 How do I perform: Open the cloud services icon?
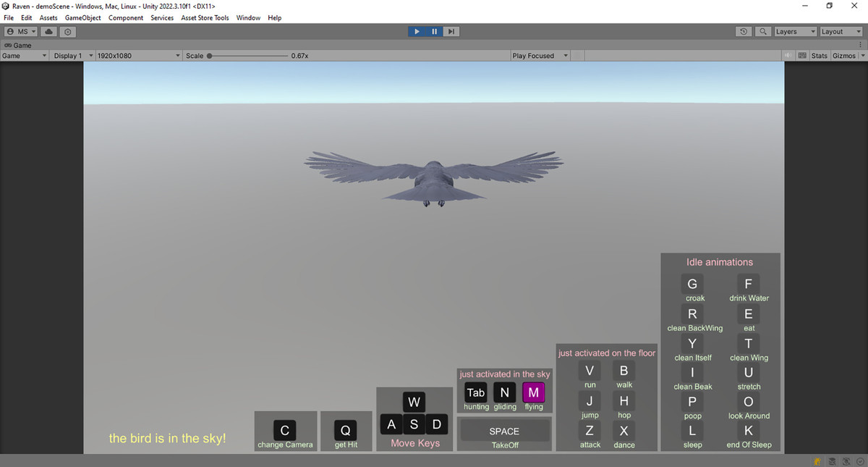48,32
